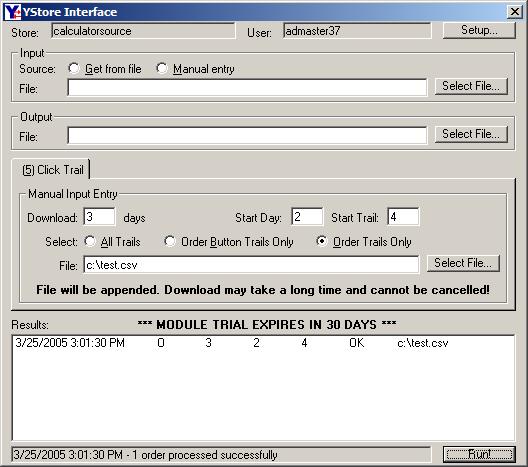Click the Run! button

(479, 455)
